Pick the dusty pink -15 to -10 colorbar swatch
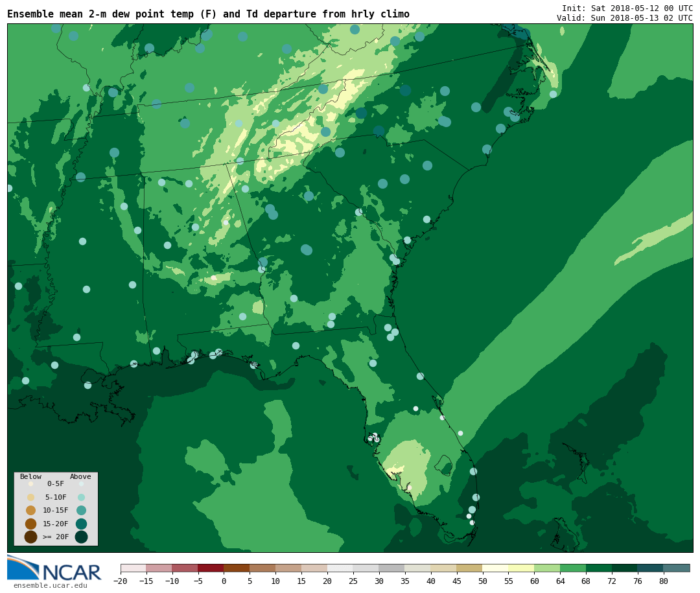 [x=159, y=568]
